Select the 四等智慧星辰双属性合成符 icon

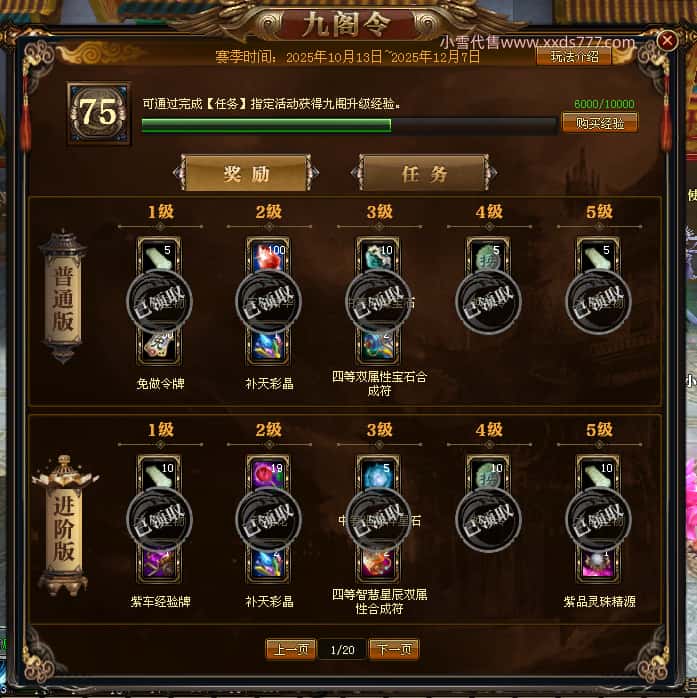tap(378, 564)
